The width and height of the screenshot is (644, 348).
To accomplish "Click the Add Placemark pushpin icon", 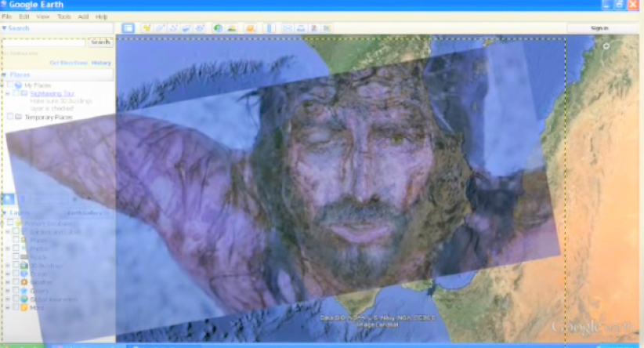I will (x=147, y=28).
